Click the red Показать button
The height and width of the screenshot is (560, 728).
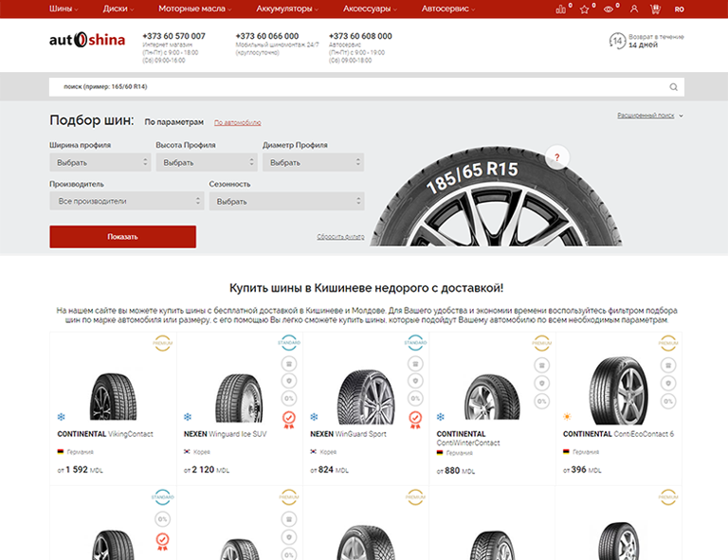point(122,237)
